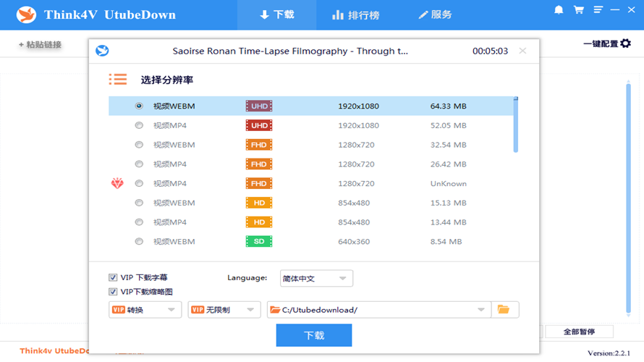Click the 1280x720 text in the 32.54 MB row
644x362 pixels.
[356, 145]
